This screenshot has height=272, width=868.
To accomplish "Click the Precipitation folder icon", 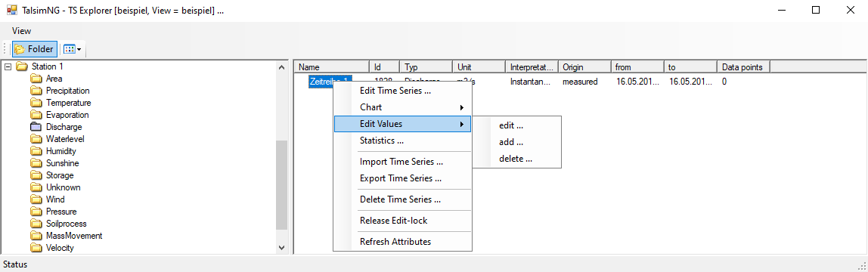I will (x=36, y=91).
